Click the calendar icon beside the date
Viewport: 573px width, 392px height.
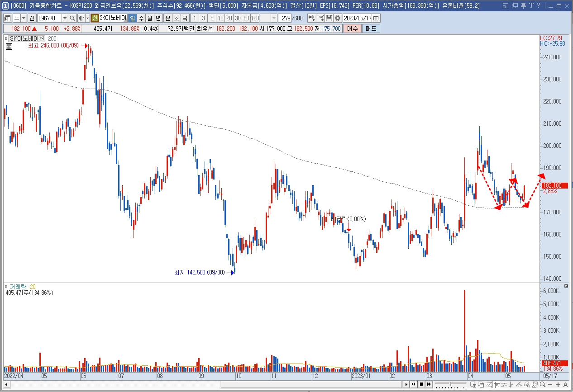[376, 18]
